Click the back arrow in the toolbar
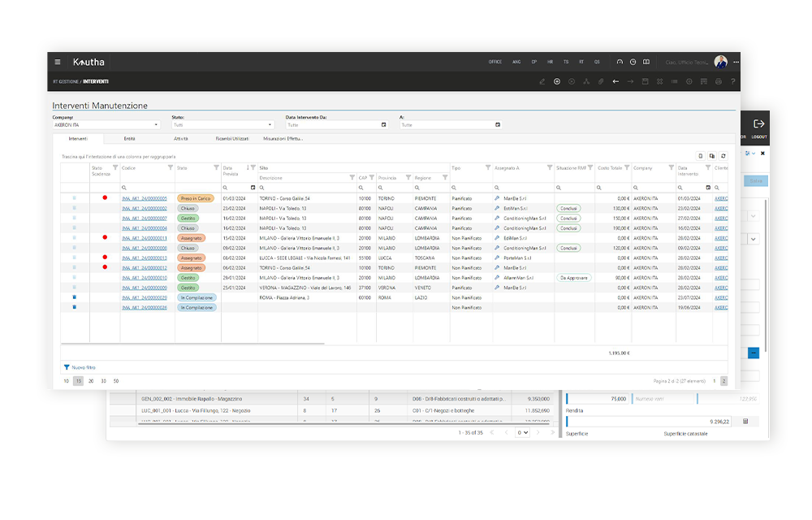The width and height of the screenshot is (812, 520). coord(615,81)
